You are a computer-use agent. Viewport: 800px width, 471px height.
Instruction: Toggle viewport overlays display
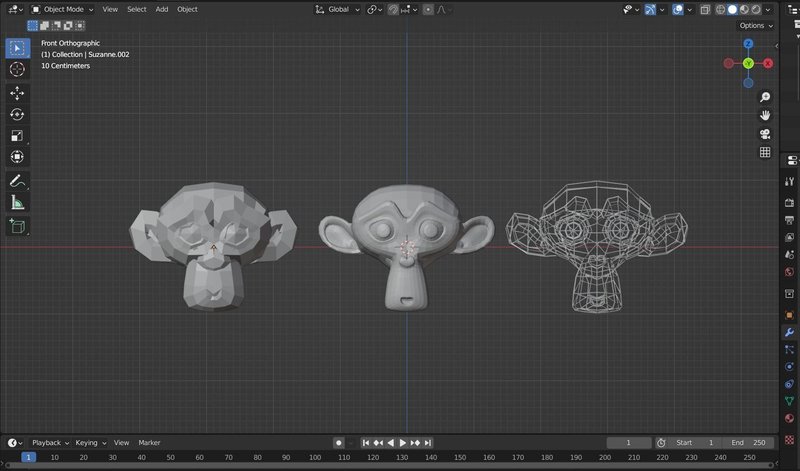[678, 9]
